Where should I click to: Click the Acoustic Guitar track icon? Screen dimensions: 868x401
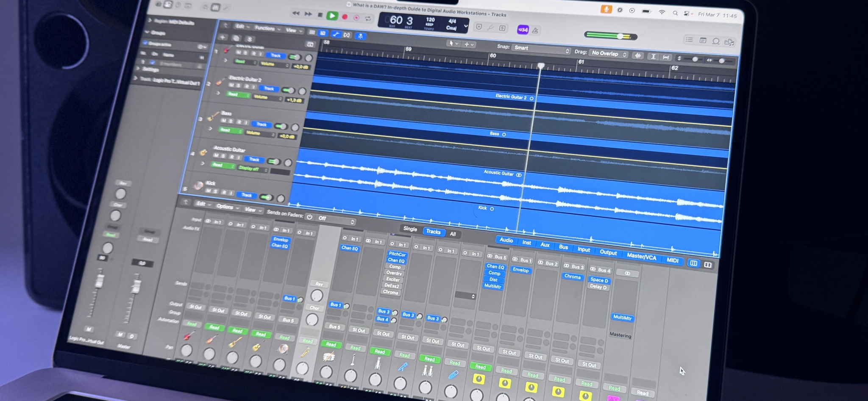click(x=203, y=152)
